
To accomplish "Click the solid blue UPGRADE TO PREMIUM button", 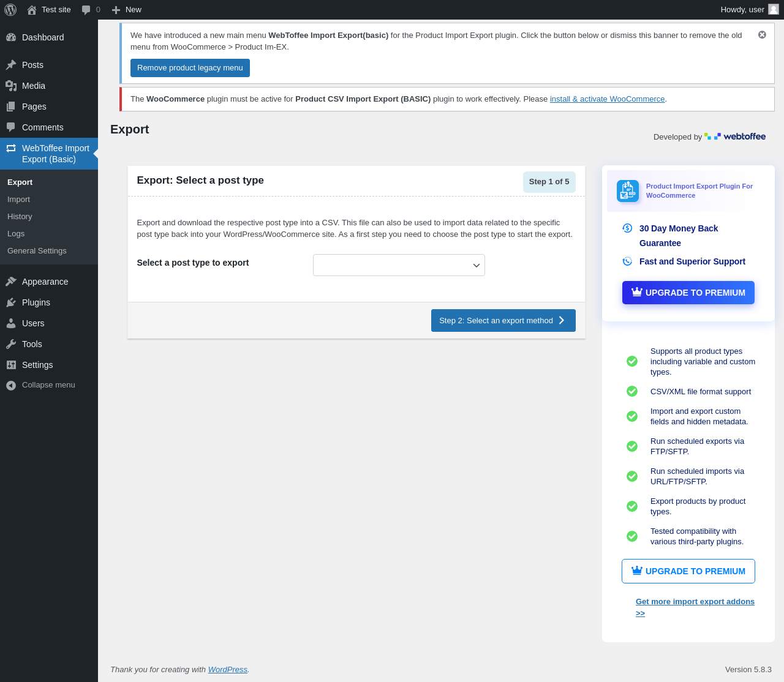I will pyautogui.click(x=688, y=293).
